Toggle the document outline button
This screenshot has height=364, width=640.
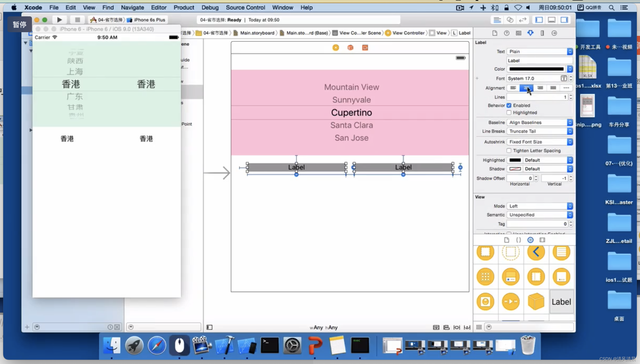[209, 327]
